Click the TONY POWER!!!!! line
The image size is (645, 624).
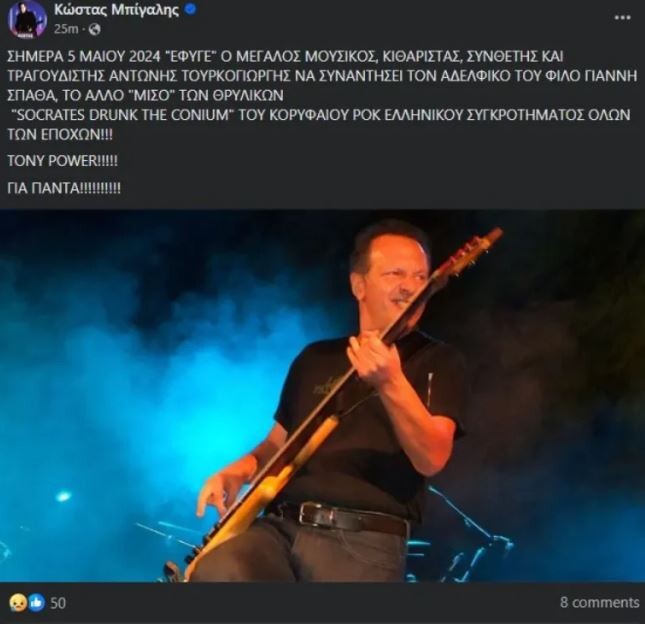[x=63, y=161]
